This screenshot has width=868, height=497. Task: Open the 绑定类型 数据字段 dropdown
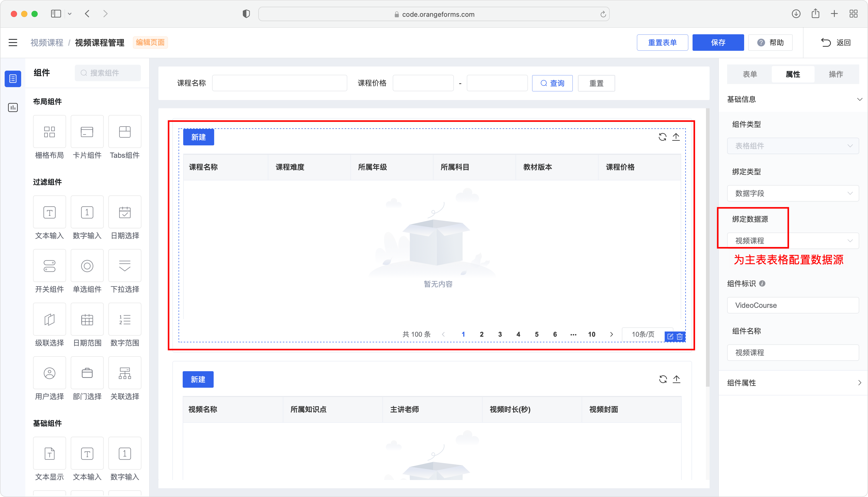pos(793,193)
